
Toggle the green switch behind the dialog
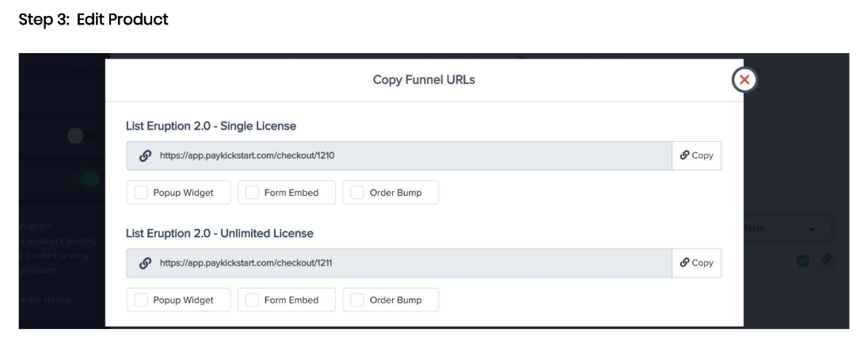tap(87, 179)
